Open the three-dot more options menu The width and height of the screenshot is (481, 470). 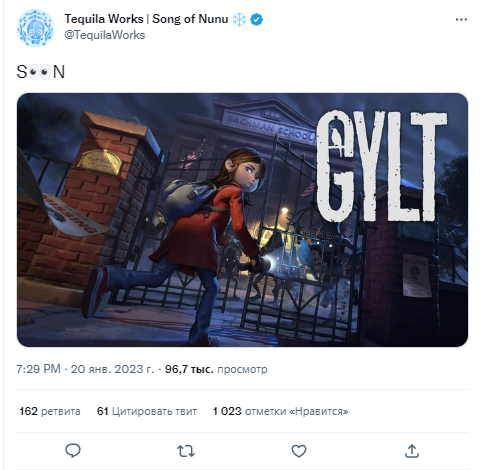coord(461,20)
